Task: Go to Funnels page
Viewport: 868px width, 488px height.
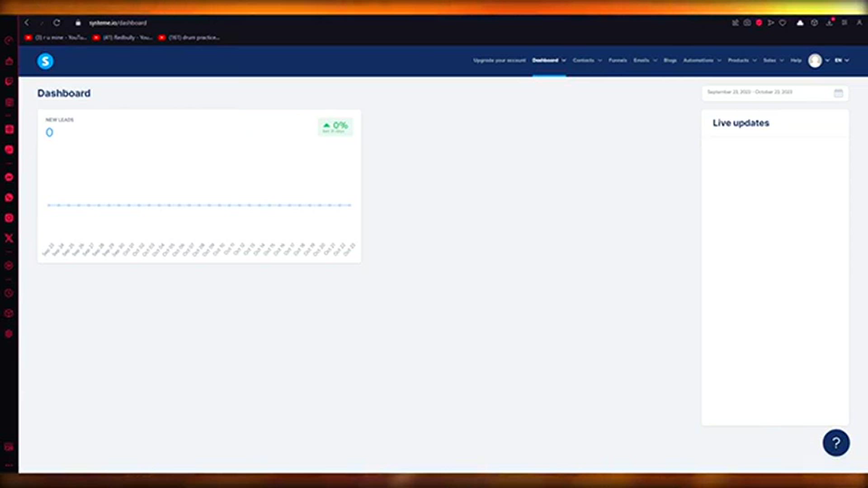Action: pos(618,60)
